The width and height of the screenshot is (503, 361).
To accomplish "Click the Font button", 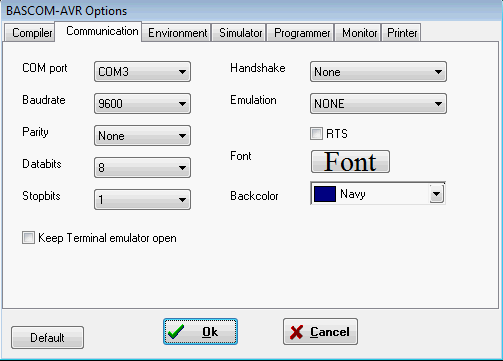I will point(350,162).
